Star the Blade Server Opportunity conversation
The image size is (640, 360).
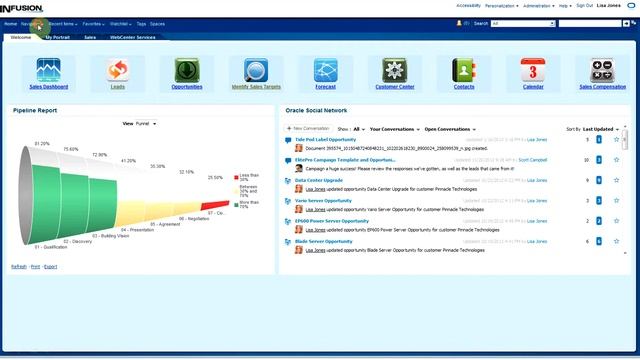coord(616,241)
